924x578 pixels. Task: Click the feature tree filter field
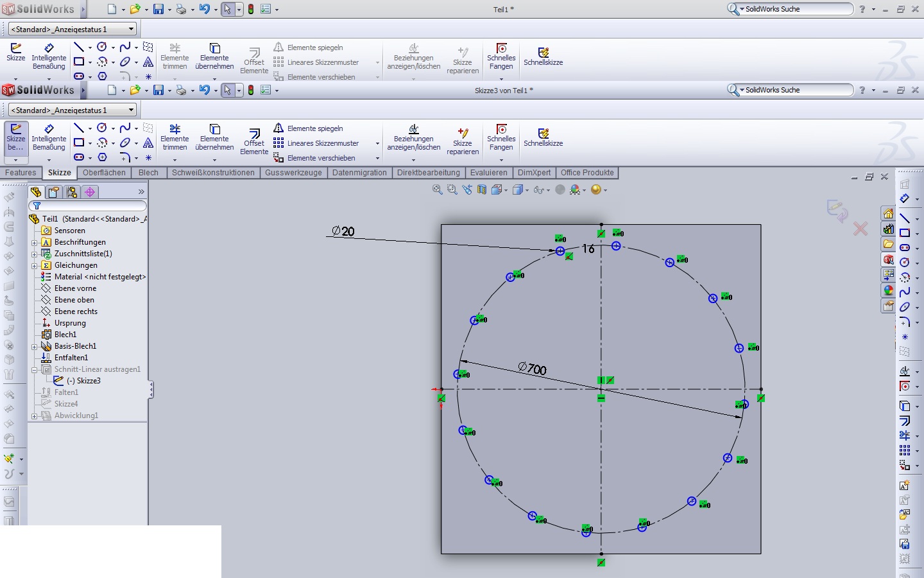coord(89,206)
